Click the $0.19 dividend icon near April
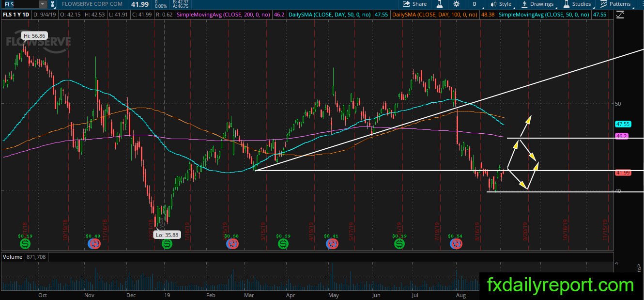 click(x=283, y=243)
